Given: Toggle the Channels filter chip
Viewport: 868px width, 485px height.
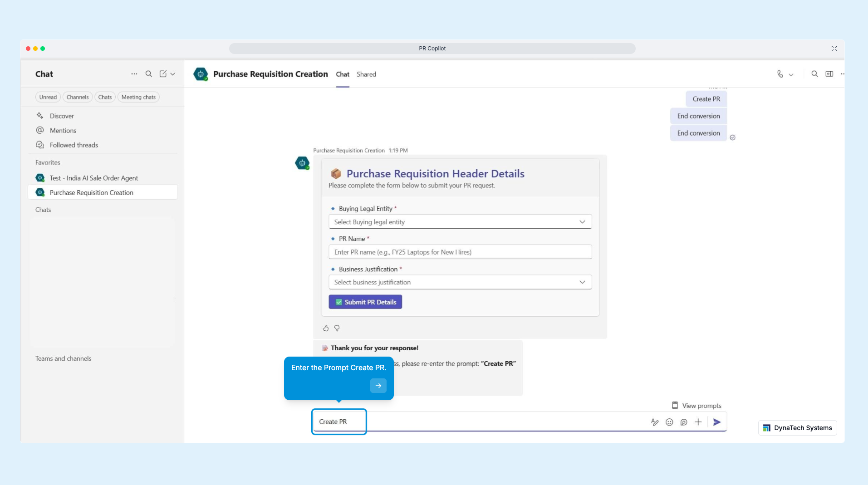Looking at the screenshot, I should [x=78, y=97].
